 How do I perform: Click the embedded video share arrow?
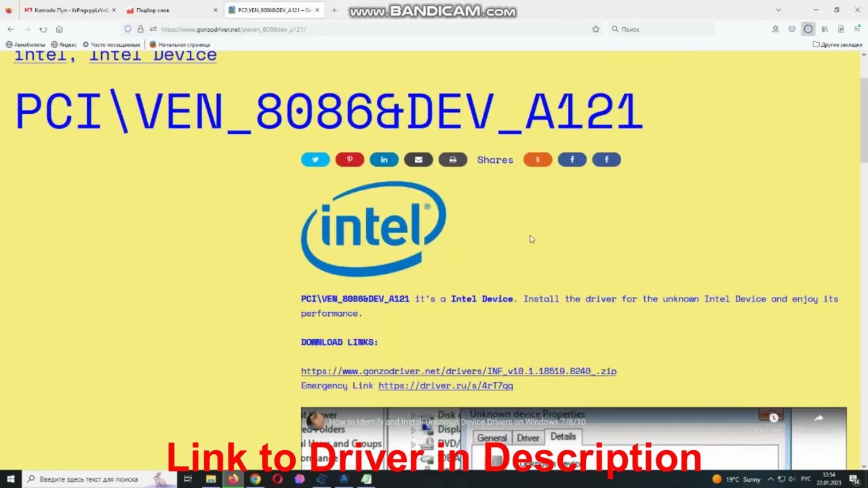click(x=818, y=418)
